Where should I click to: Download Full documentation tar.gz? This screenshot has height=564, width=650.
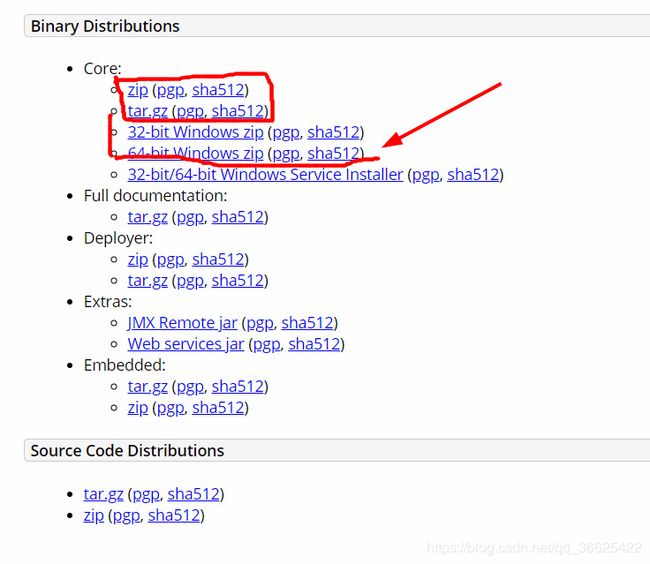148,217
